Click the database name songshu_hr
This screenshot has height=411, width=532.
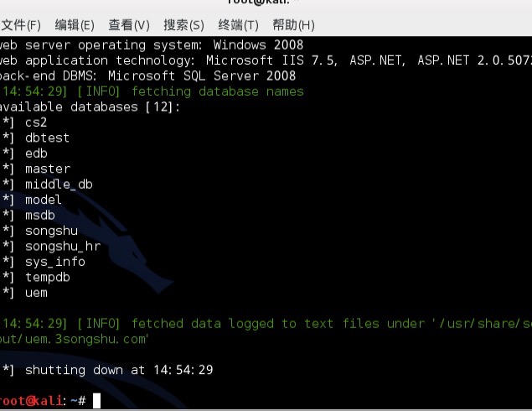click(x=63, y=246)
